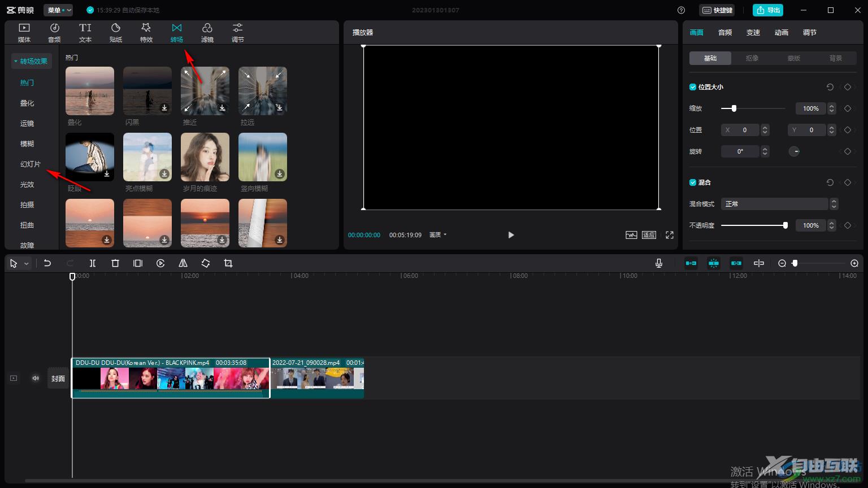Open the 特效 effects panel
The height and width of the screenshot is (488, 868).
pos(146,33)
